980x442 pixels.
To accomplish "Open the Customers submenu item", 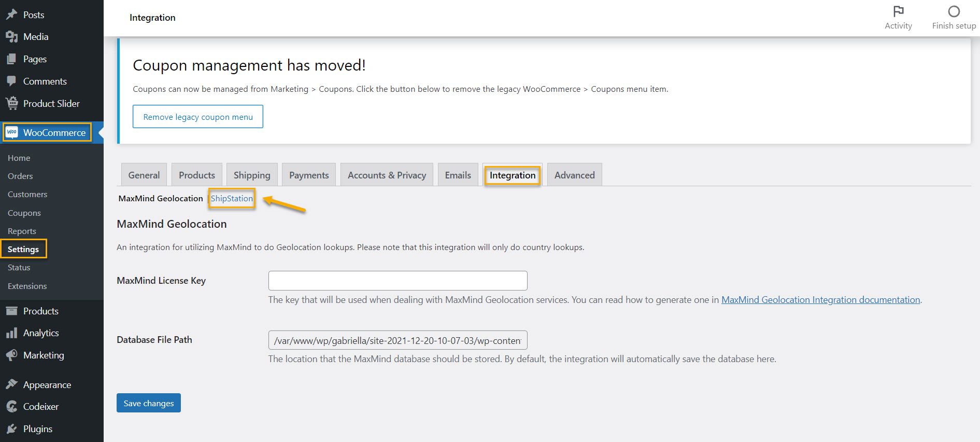I will pos(27,195).
